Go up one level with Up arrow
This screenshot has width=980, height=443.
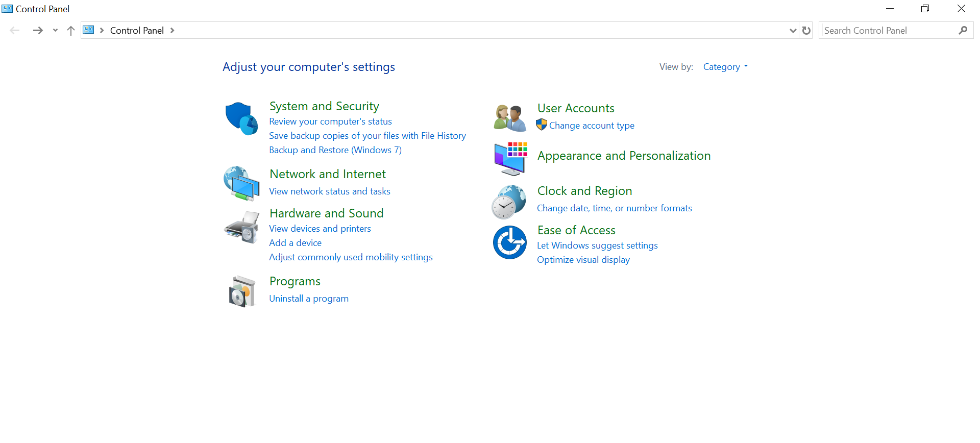[71, 31]
